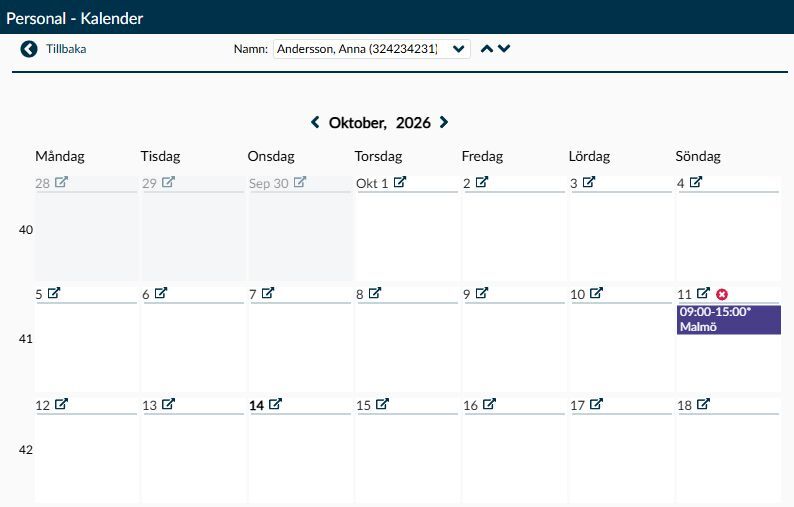Click the Fredag column header

point(483,156)
